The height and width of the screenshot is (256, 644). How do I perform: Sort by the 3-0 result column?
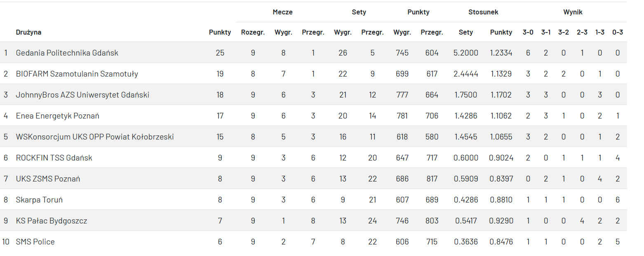(x=528, y=32)
